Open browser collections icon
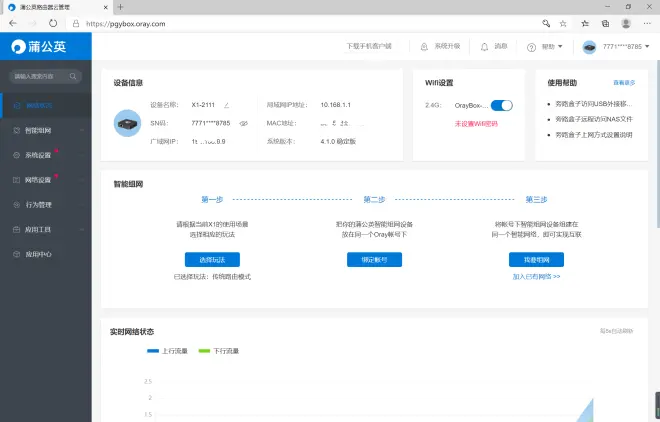This screenshot has height=422, width=660. (x=605, y=24)
